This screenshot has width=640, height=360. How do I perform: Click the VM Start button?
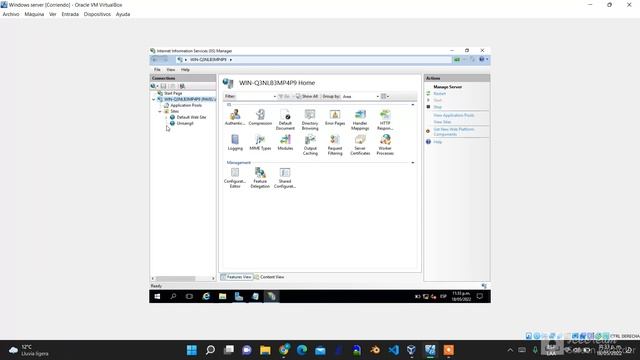[157, 296]
